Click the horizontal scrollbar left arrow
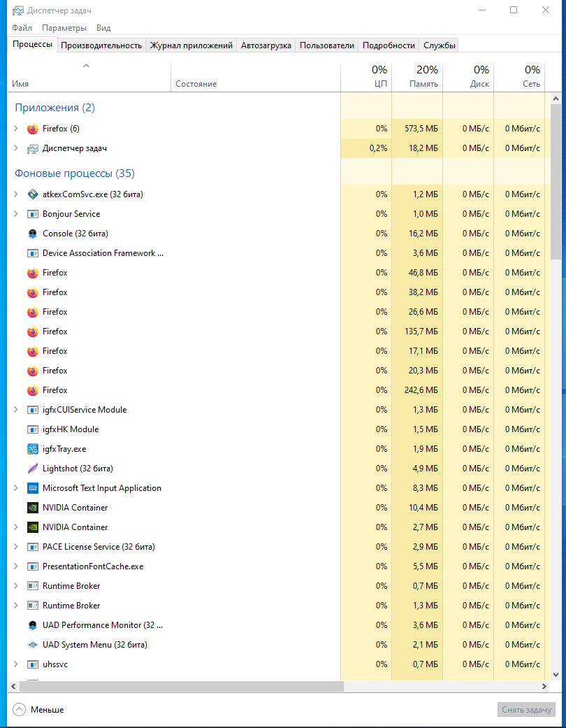 coord(13,686)
